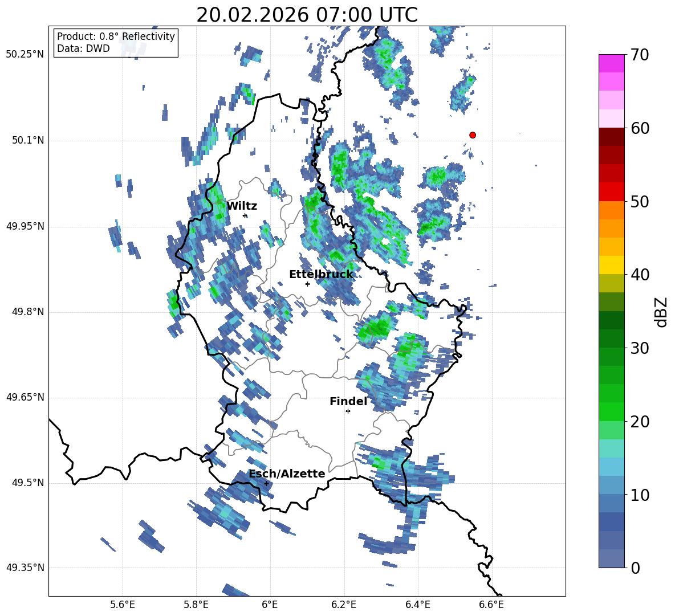The image size is (675, 616).
Task: Click the 20 tick on colorbar
Action: [639, 421]
